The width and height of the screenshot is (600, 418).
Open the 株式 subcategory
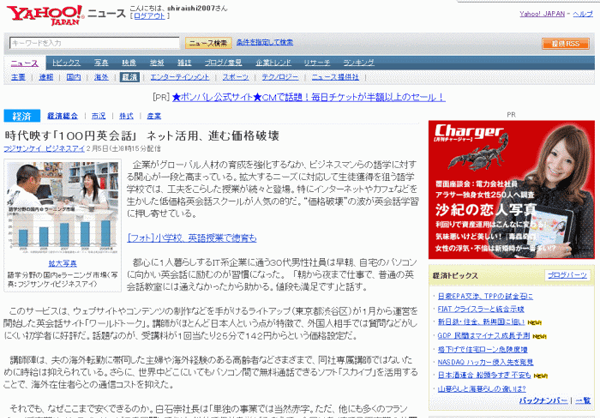point(126,116)
